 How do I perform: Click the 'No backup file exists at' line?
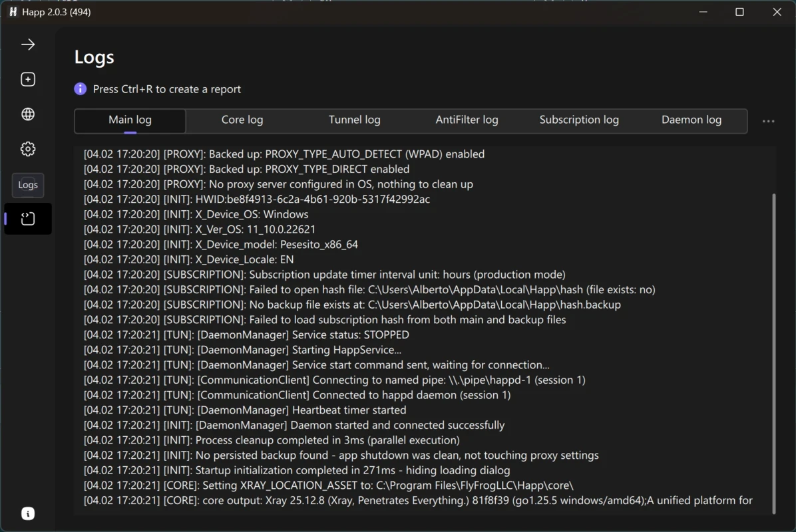pyautogui.click(x=352, y=305)
